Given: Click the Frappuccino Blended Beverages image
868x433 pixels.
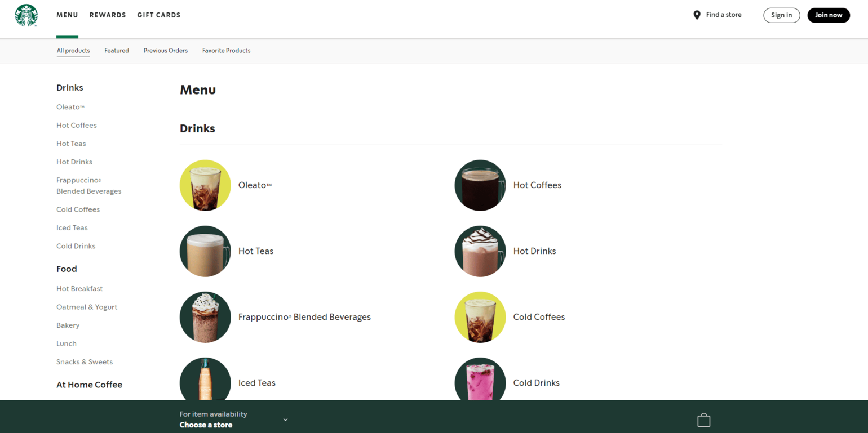Looking at the screenshot, I should pyautogui.click(x=205, y=317).
